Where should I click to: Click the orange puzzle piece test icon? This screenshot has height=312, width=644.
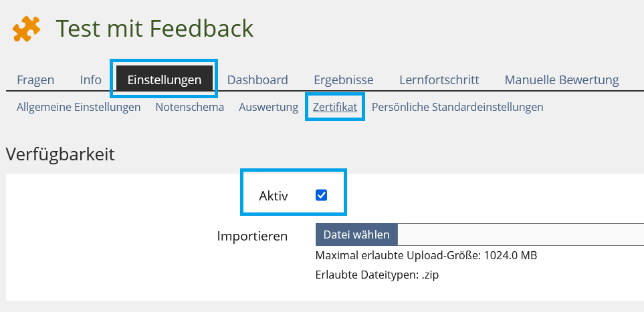coord(27,29)
